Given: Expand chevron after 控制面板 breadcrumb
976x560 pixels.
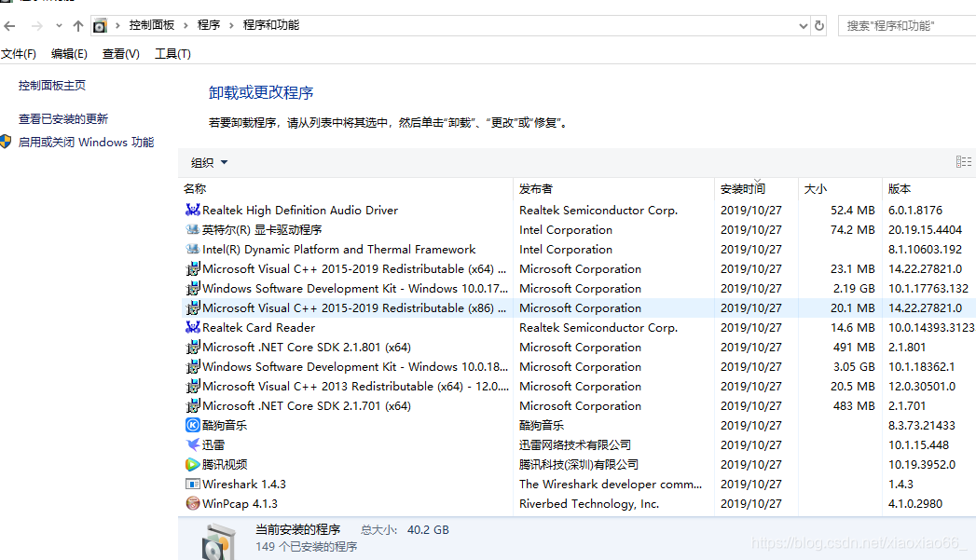Looking at the screenshot, I should click(x=186, y=25).
